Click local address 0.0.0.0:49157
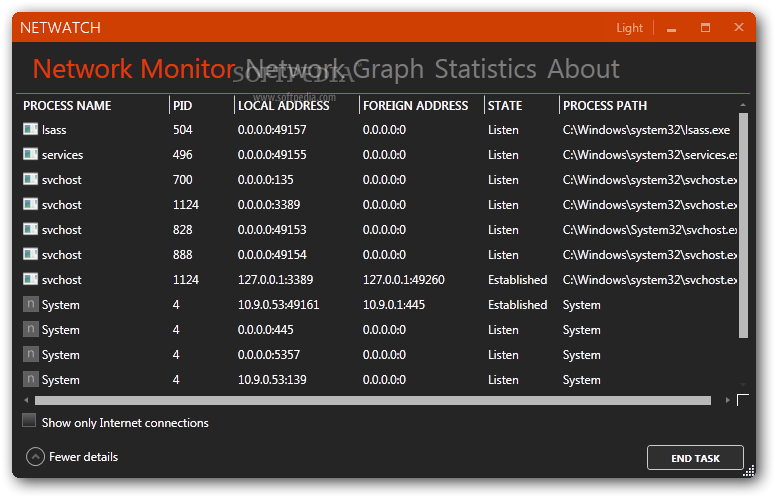This screenshot has height=498, width=776. tap(272, 130)
